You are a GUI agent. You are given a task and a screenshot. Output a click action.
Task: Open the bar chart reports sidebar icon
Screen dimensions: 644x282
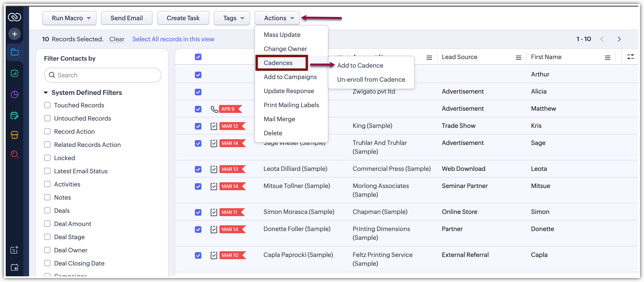[15, 73]
